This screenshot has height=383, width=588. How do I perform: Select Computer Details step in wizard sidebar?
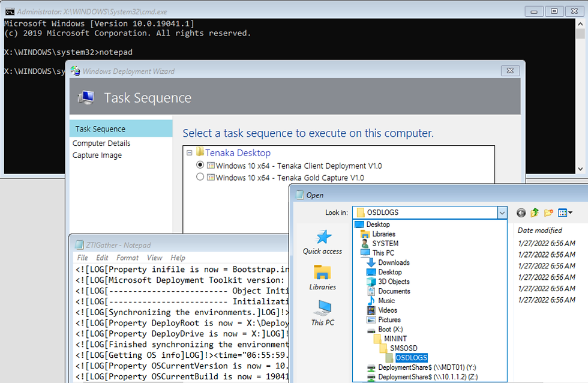[x=101, y=143]
